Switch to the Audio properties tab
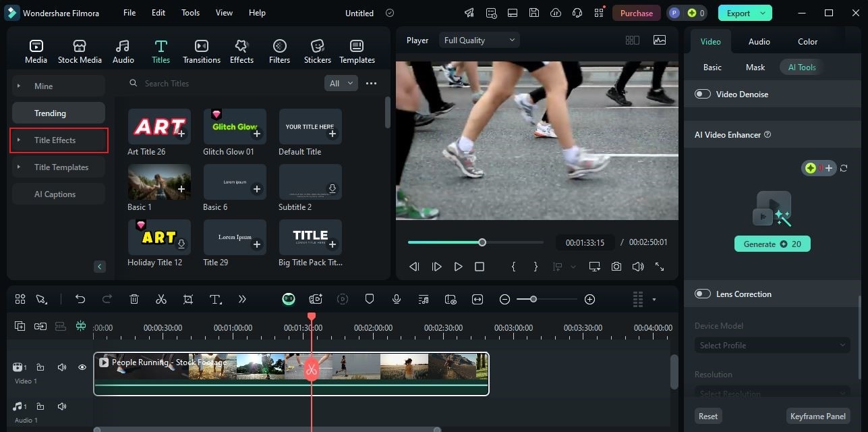The image size is (868, 432). coord(759,41)
